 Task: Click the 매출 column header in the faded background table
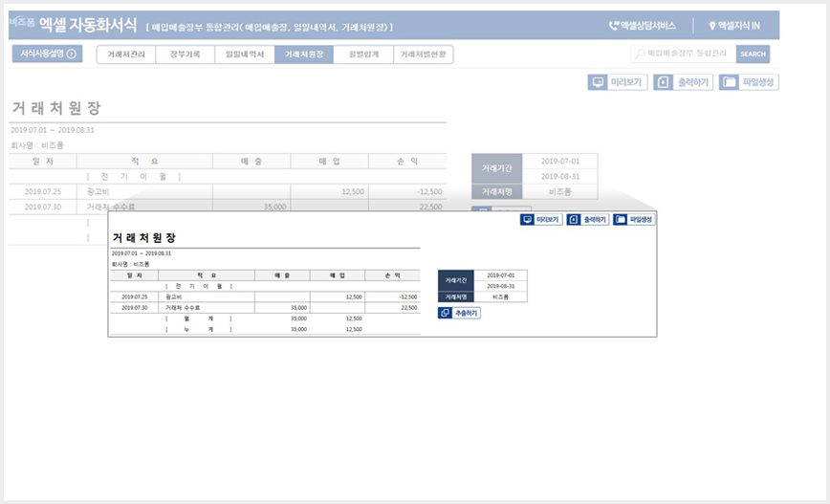pos(251,161)
